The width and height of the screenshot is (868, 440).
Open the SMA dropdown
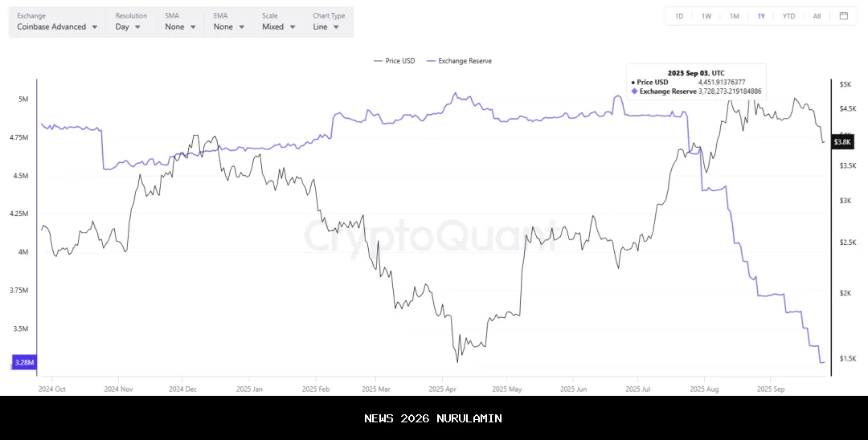click(x=179, y=26)
